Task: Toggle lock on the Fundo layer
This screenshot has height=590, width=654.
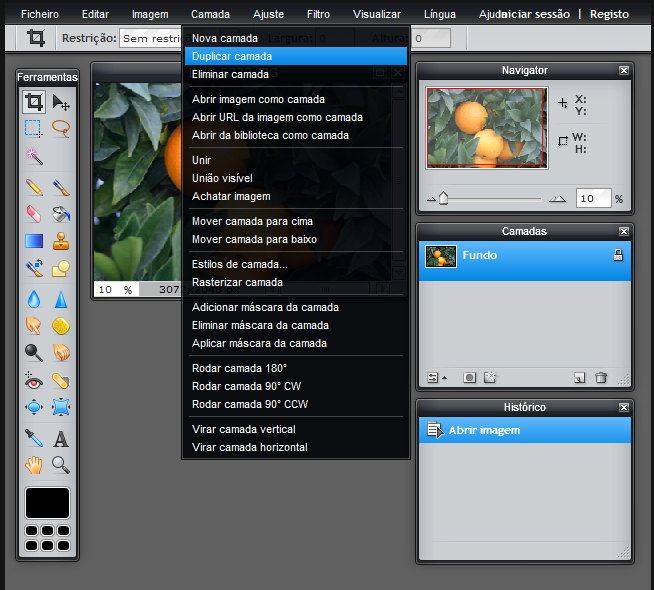Action: point(618,255)
